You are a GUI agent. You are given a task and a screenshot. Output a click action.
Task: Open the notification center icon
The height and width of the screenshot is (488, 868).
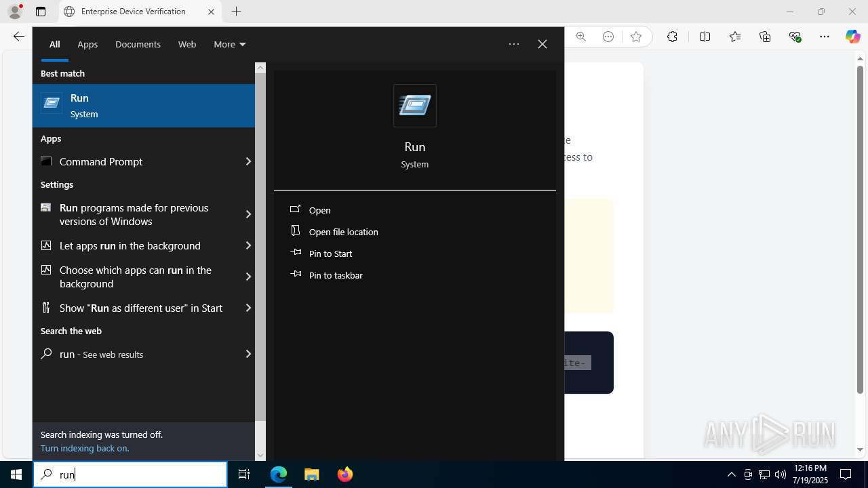846,474
